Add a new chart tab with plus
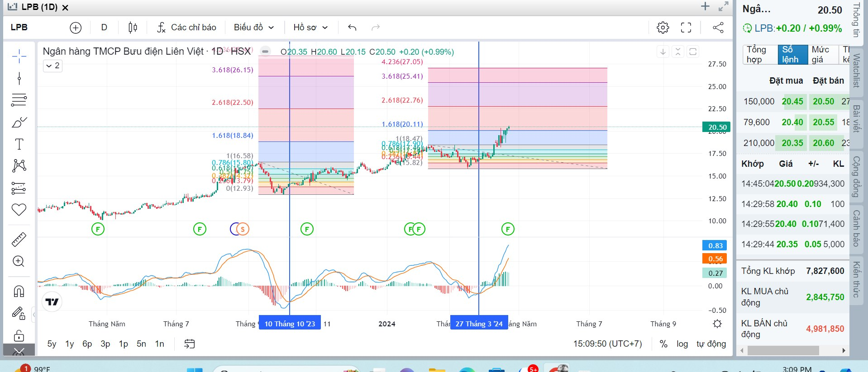This screenshot has height=372, width=868. [x=705, y=6]
